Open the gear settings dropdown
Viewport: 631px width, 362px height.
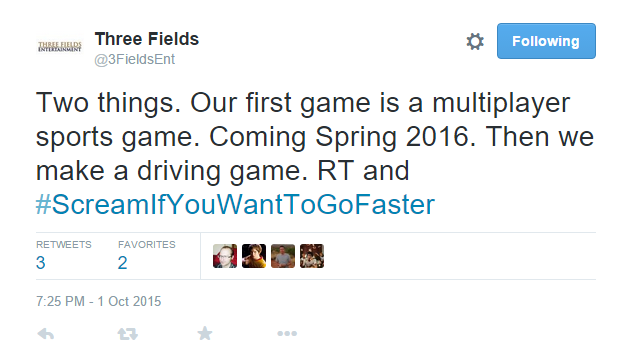click(x=475, y=41)
